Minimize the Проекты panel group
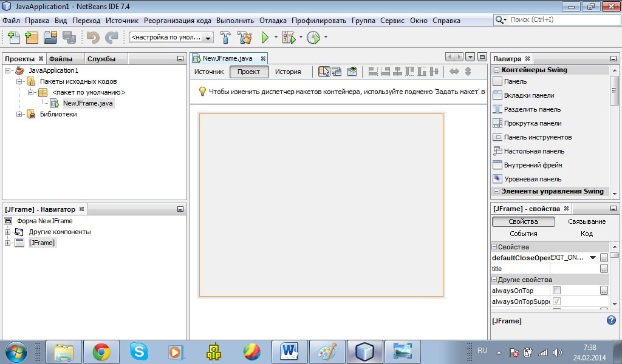 [x=180, y=59]
